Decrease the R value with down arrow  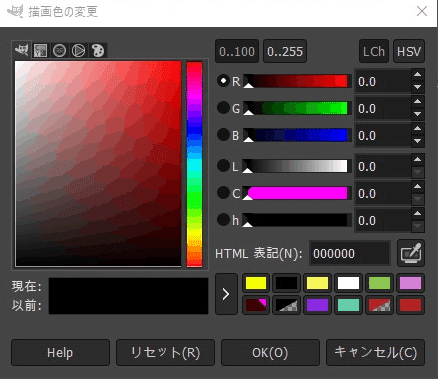click(417, 87)
